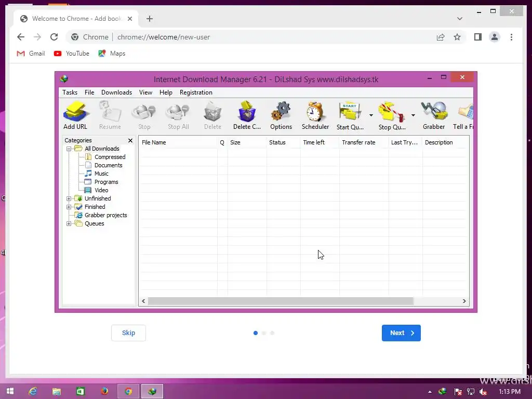The height and width of the screenshot is (399, 532).
Task: Select the Compressed category
Action: point(110,157)
